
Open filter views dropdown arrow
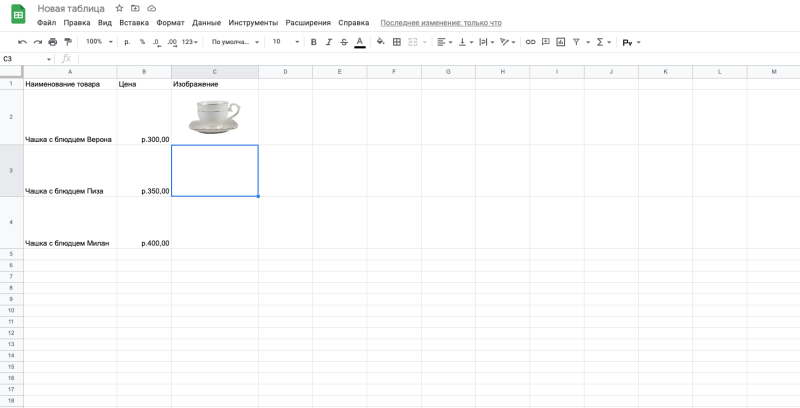[588, 42]
